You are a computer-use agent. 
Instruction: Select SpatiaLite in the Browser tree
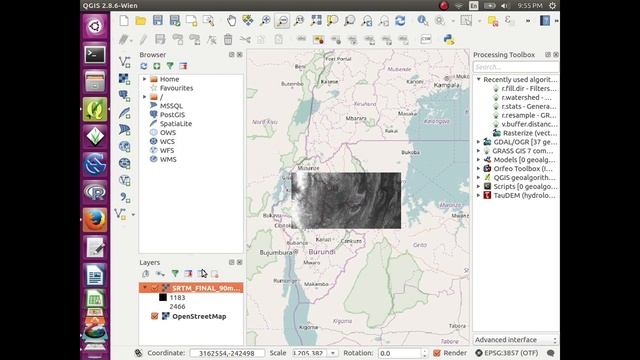pos(176,124)
